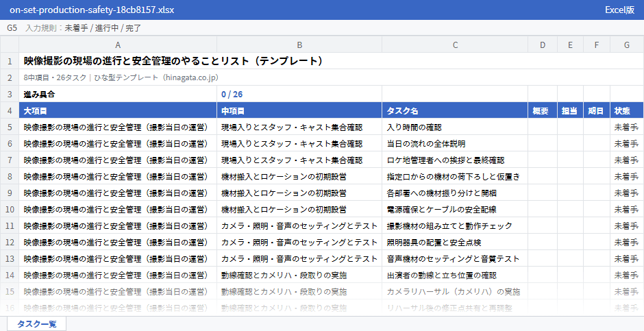Viewport: 644px width, 331px height.
Task: Select cell with 電源確保とケーブルの安全配線
Action: pyautogui.click(x=455, y=210)
